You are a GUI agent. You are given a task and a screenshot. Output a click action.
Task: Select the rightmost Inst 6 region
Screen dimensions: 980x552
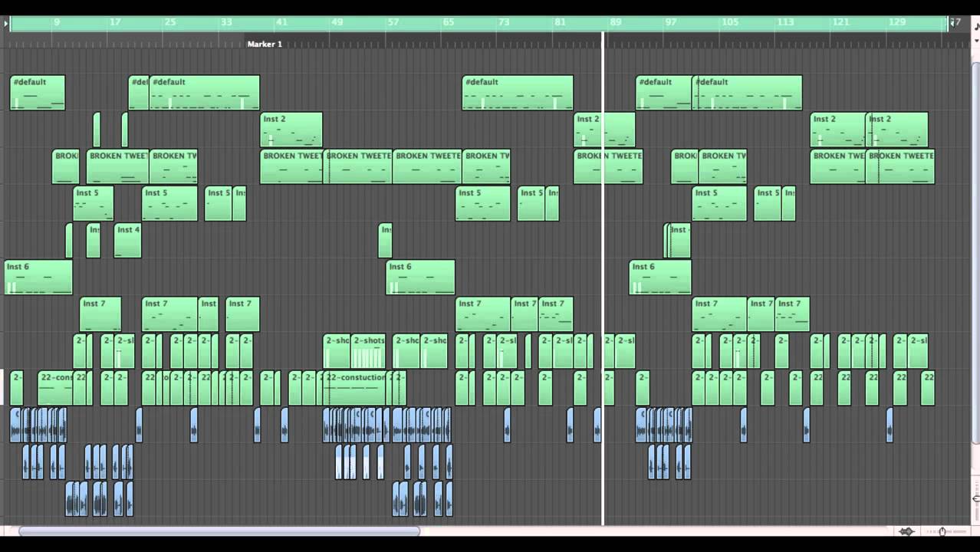tap(660, 277)
